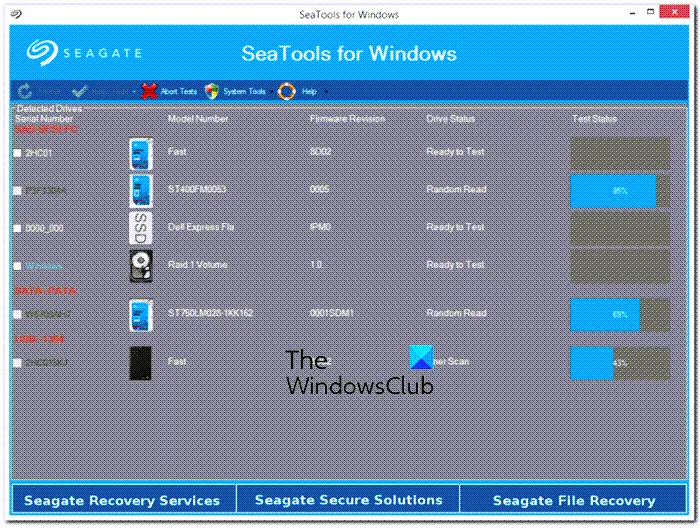Click the Rescan circular arrow icon
This screenshot has width=700, height=528.
coord(25,91)
